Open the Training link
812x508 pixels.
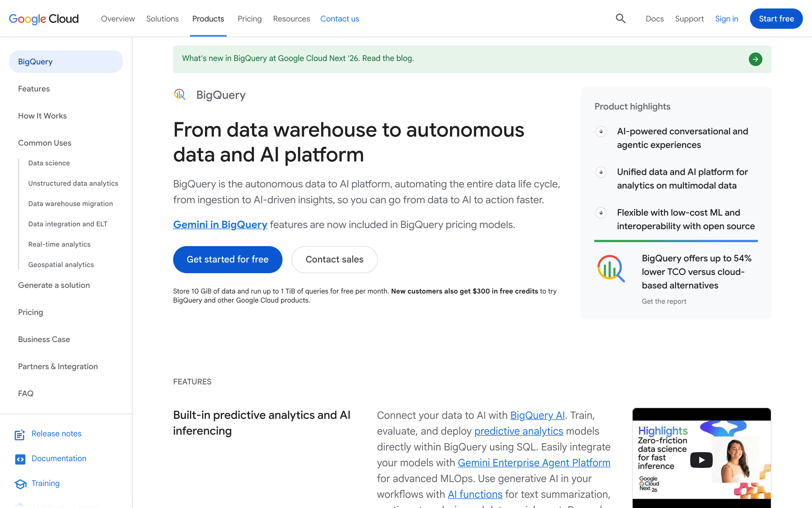[46, 483]
